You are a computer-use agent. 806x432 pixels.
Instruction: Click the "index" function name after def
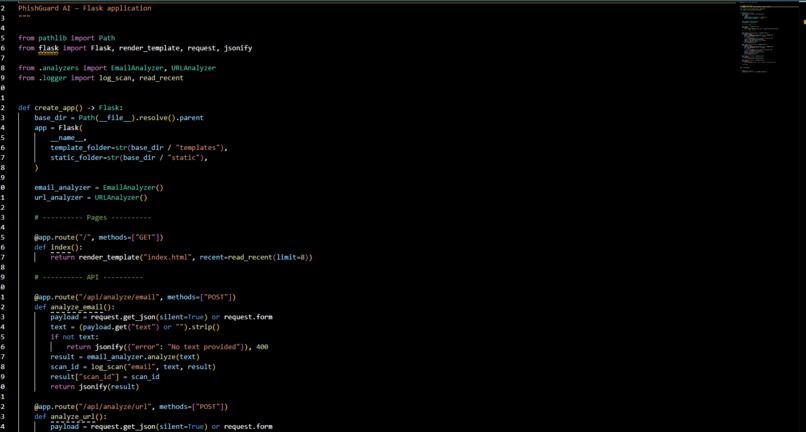[x=61, y=247]
